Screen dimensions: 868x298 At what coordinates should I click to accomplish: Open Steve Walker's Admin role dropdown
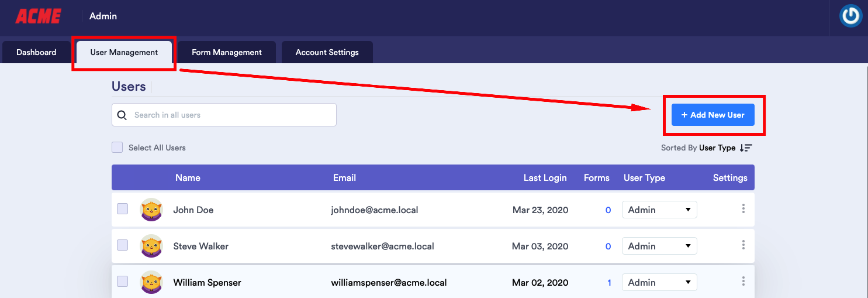pos(659,246)
